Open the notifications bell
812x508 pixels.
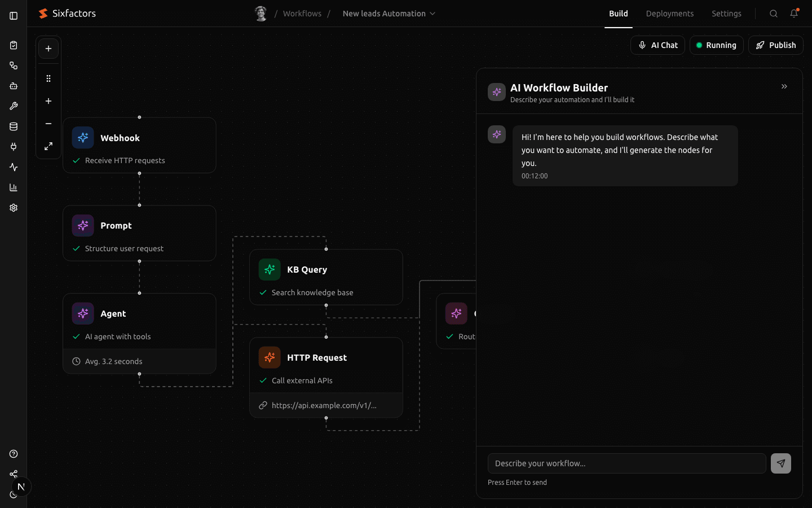(794, 13)
